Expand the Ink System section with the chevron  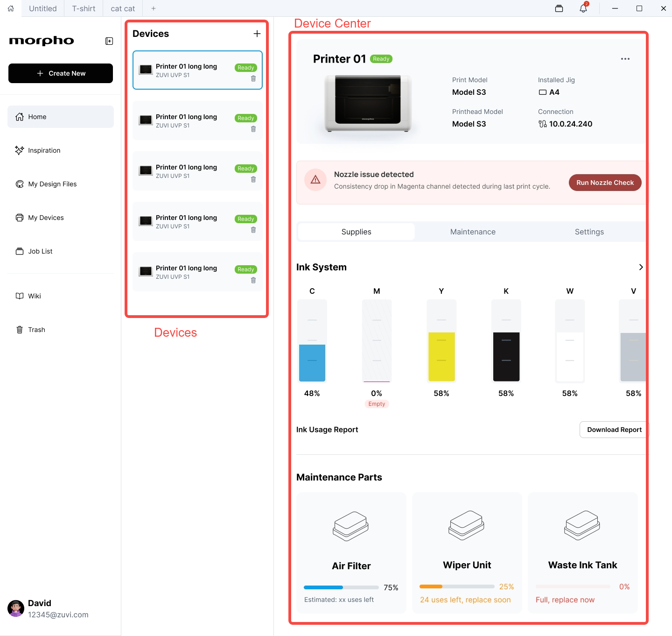[641, 267]
